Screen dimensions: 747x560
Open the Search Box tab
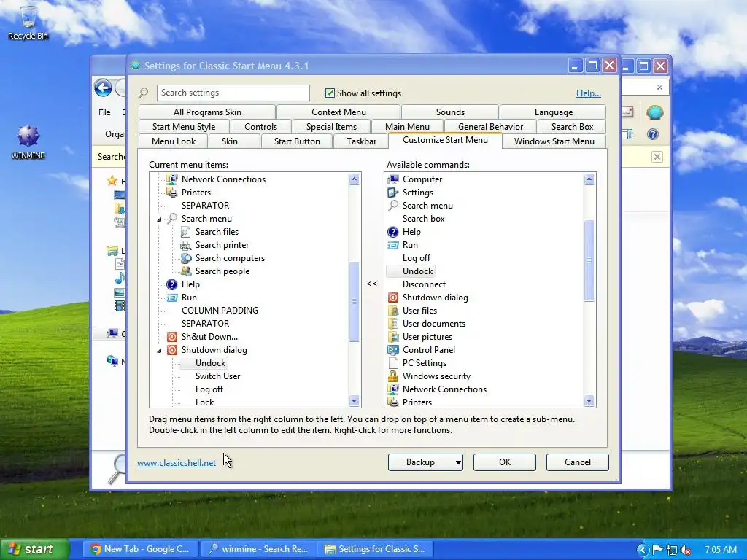click(572, 127)
